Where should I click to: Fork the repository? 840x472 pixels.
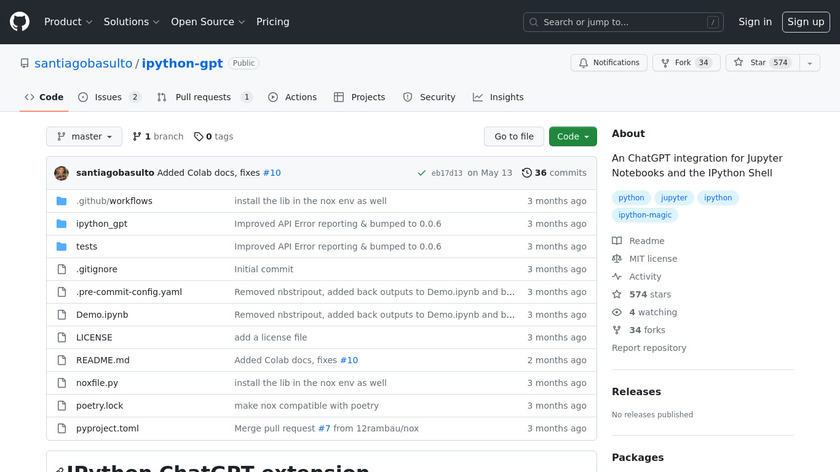pos(685,63)
